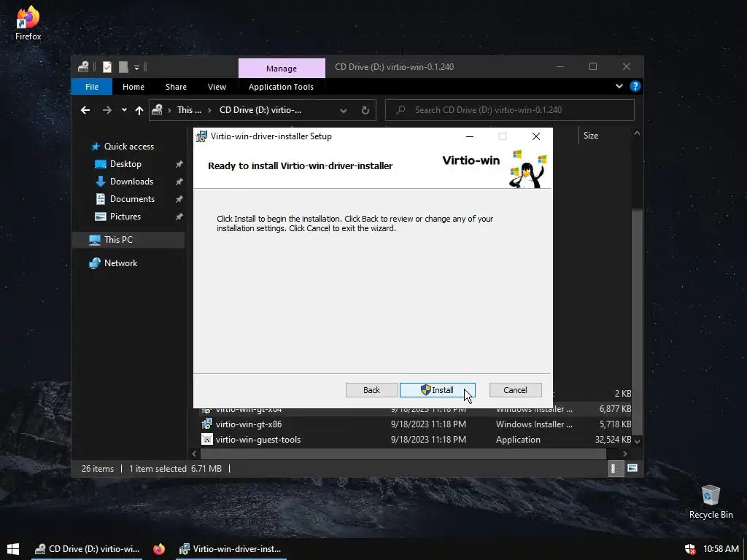Switch to large icons view layout
Viewport: 747px width, 560px height.
632,469
